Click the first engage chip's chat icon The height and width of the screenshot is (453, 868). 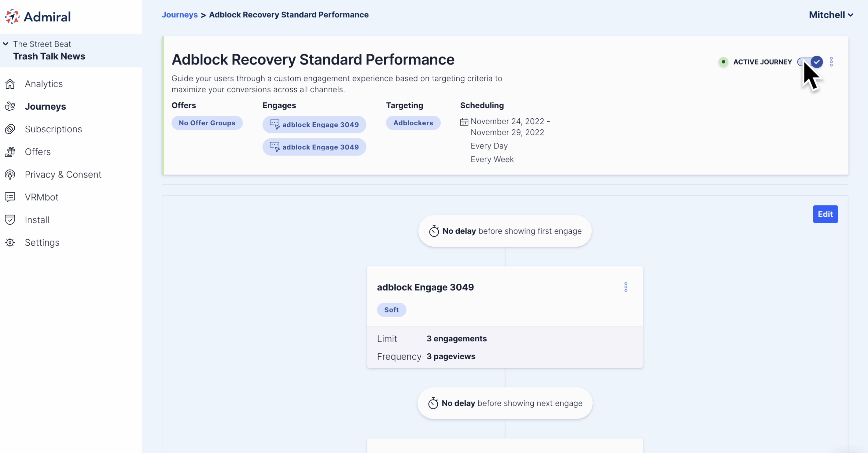[275, 124]
